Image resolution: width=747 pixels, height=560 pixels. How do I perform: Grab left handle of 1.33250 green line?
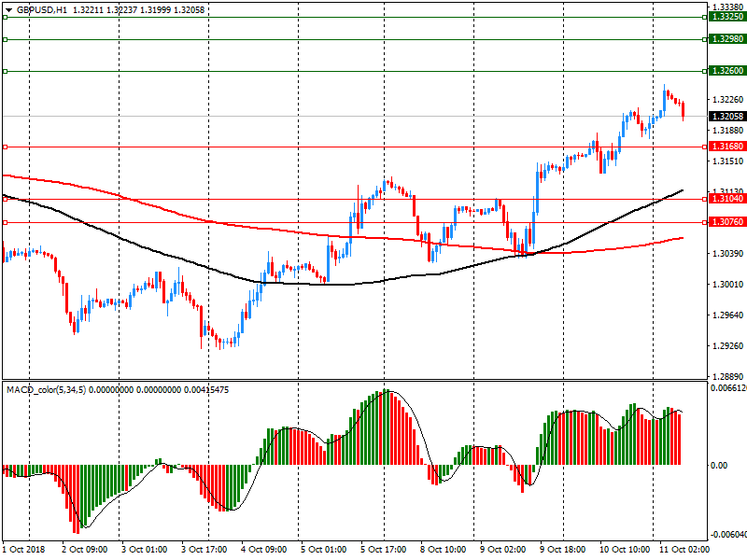pos(5,17)
